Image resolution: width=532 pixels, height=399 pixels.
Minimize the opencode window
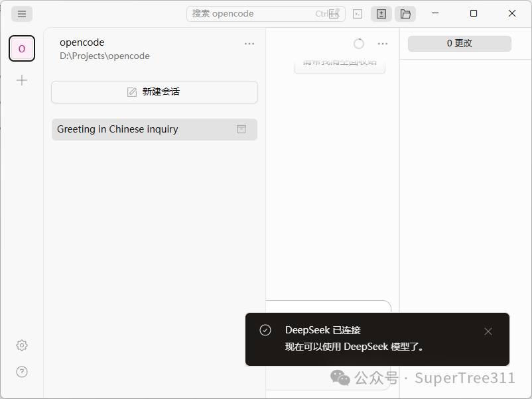tap(435, 13)
